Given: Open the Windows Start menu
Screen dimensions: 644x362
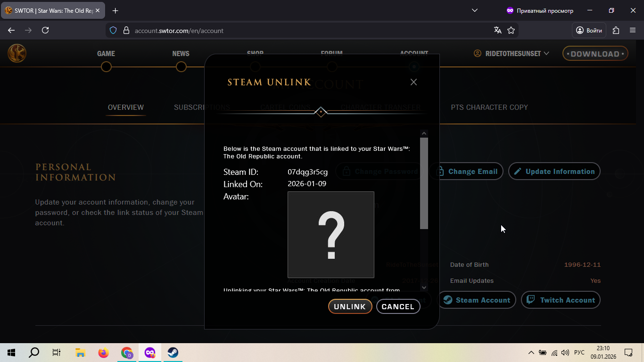Looking at the screenshot, I should [x=11, y=353].
